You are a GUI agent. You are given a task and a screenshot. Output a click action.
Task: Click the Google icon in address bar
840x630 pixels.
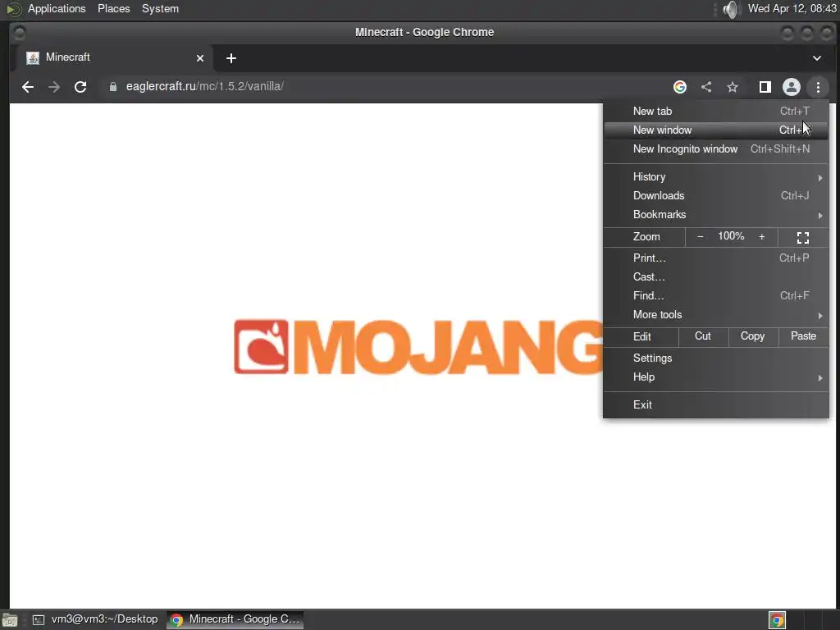[680, 87]
